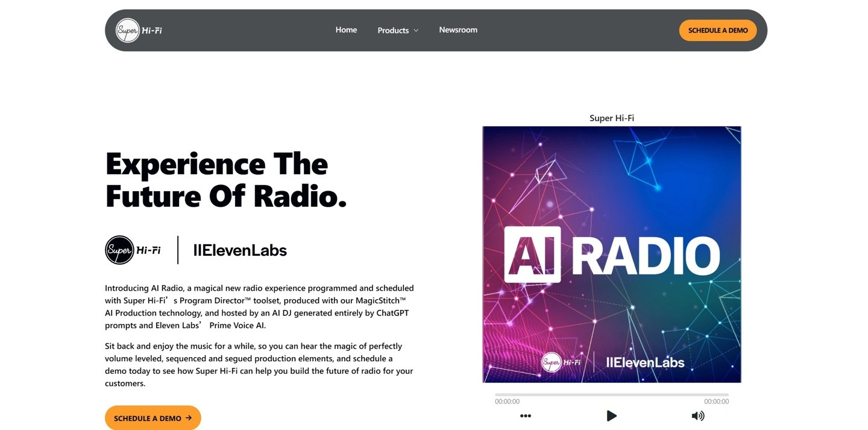Viewport: 868px width, 430px height.
Task: Click the total duration on the right
Action: 716,402
